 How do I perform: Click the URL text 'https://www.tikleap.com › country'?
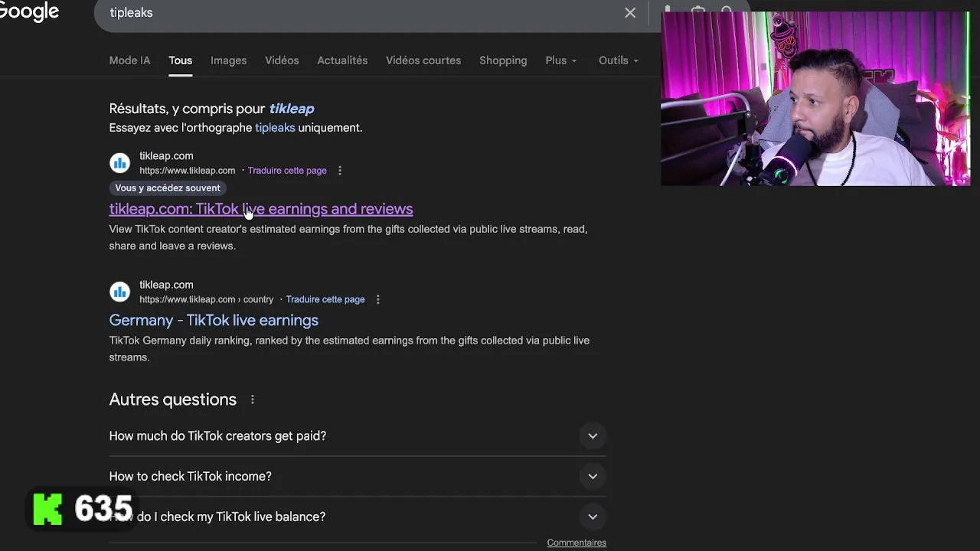[x=206, y=299]
